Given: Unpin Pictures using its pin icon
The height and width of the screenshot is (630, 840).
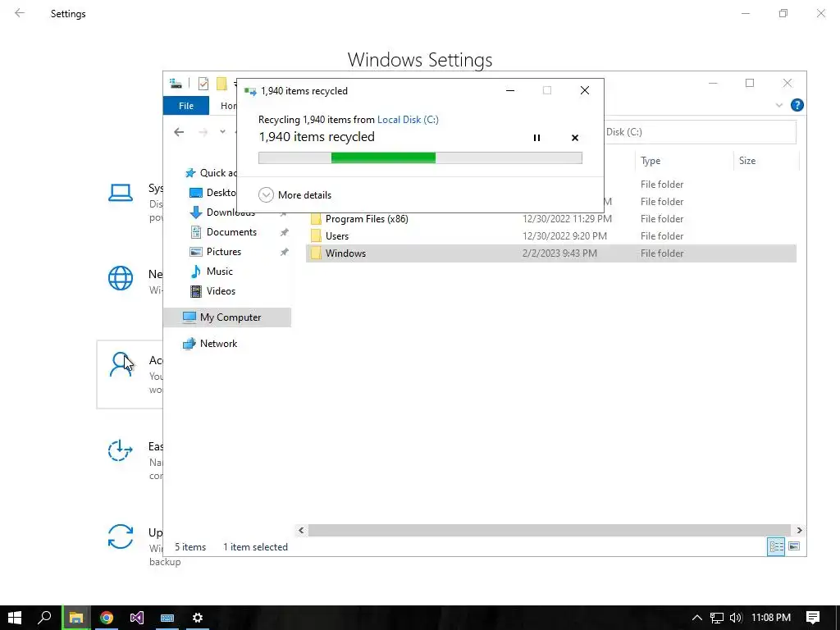Looking at the screenshot, I should (x=285, y=252).
